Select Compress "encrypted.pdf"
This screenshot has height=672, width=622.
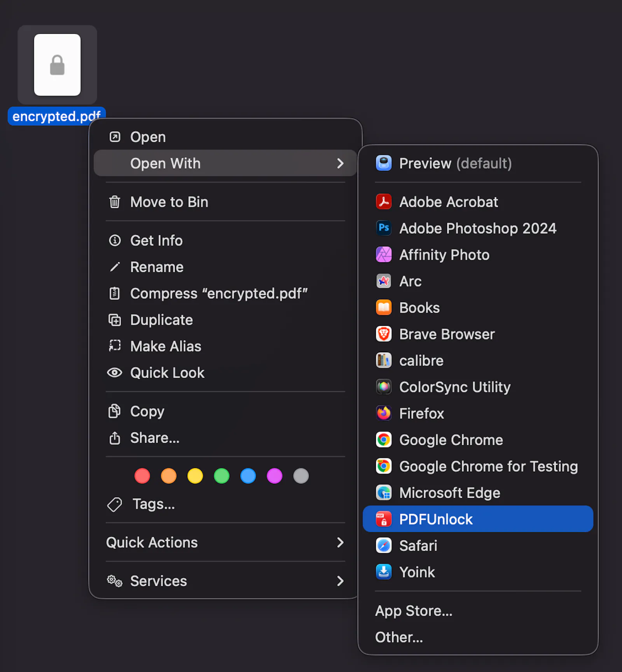pyautogui.click(x=225, y=293)
